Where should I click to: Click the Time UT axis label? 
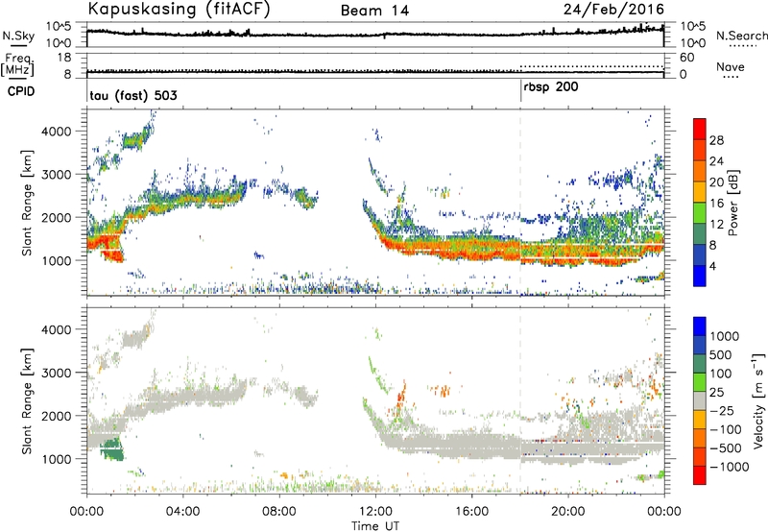coord(375,526)
